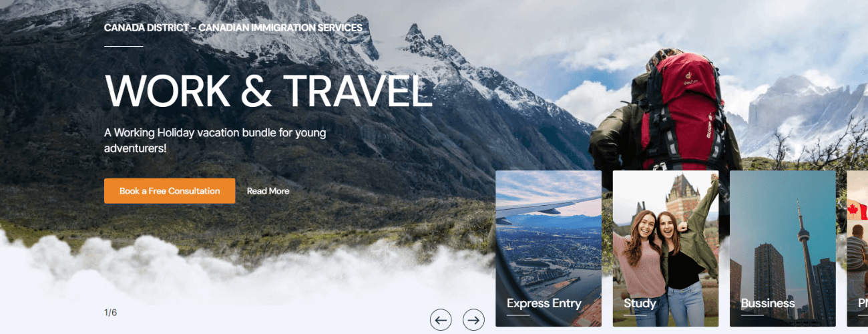Click the WORK & TRAVEL headline
The image size is (868, 334).
pos(268,91)
